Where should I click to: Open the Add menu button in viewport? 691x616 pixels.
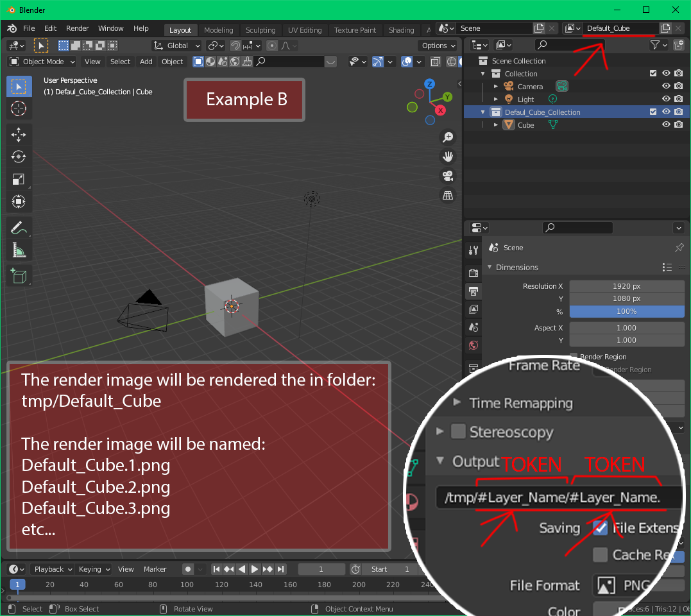(146, 62)
